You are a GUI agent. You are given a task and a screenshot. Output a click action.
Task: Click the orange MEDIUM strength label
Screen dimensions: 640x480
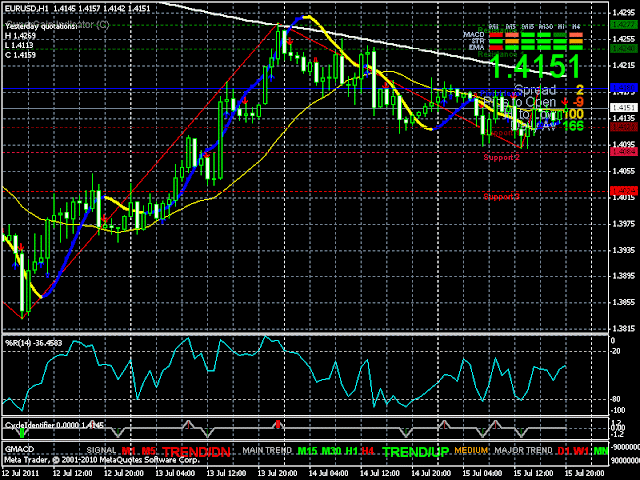tap(471, 450)
